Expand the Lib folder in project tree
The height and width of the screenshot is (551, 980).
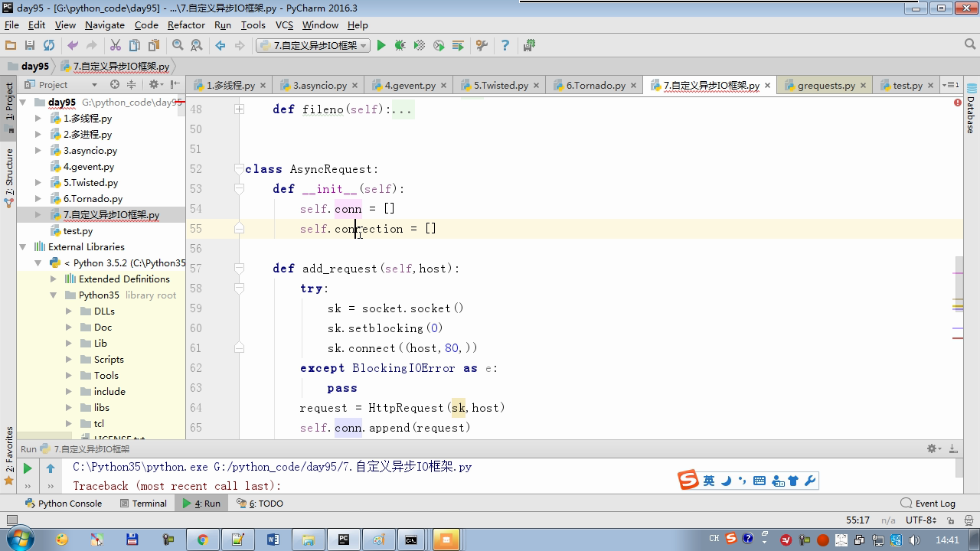click(69, 344)
